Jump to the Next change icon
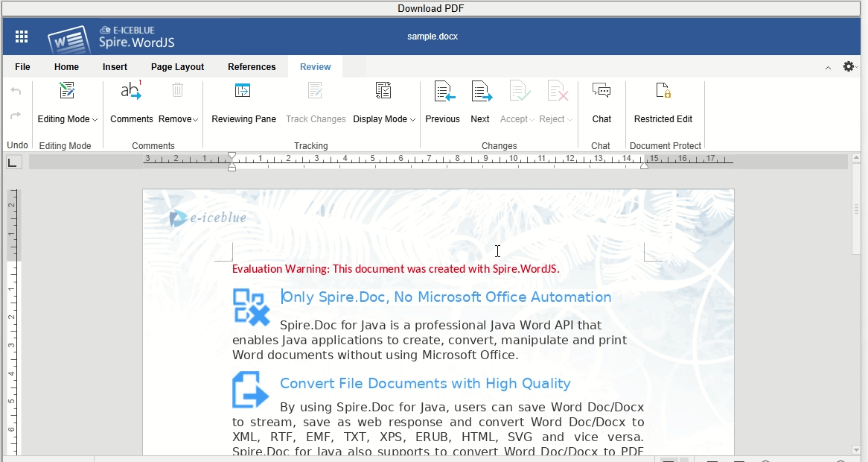Viewport: 868px width, 462px height. 482,92
